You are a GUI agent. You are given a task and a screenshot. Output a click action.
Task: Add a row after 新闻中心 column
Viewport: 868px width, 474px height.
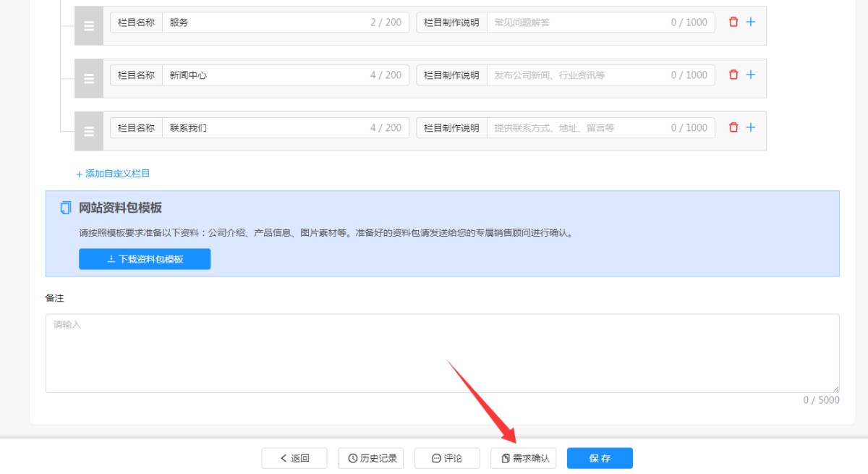(x=751, y=75)
